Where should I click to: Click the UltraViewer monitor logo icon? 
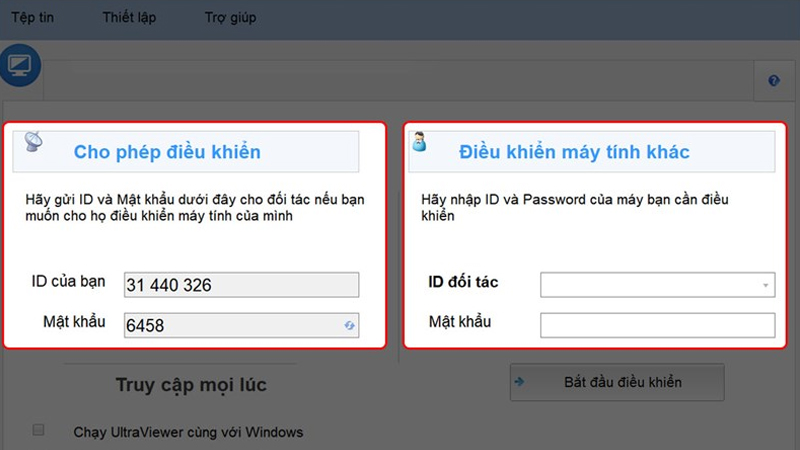[19, 66]
